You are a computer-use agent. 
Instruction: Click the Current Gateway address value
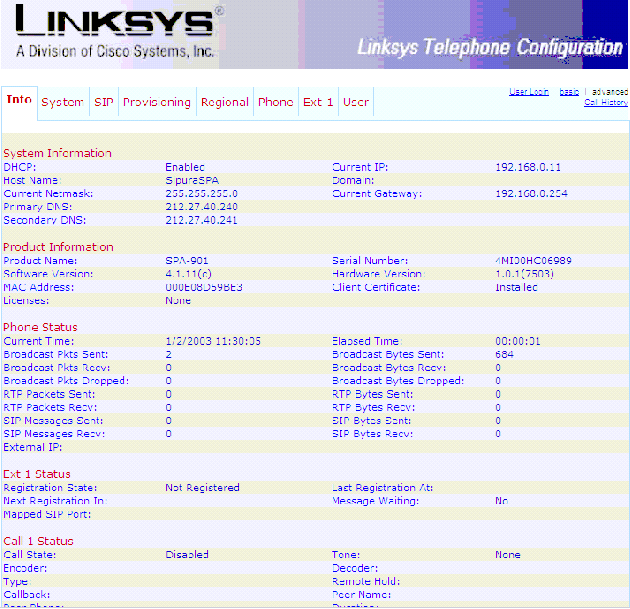click(x=532, y=193)
